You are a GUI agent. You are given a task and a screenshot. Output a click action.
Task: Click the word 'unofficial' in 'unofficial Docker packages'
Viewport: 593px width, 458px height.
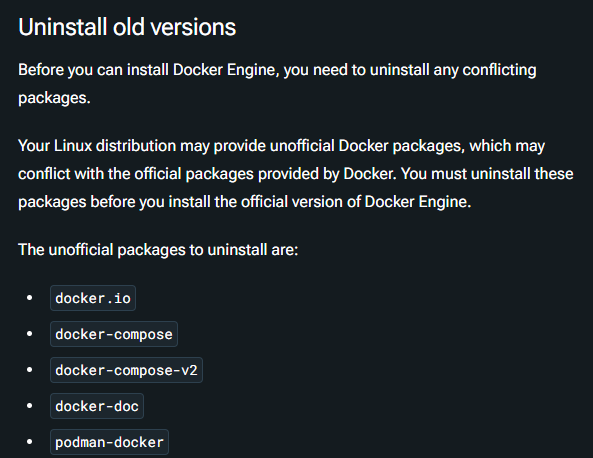(x=302, y=146)
